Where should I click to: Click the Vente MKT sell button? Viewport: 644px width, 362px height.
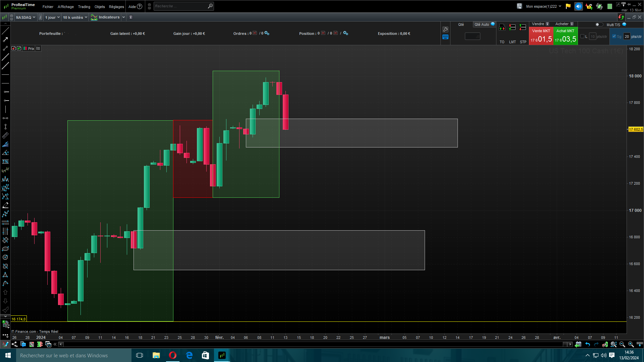click(x=541, y=36)
